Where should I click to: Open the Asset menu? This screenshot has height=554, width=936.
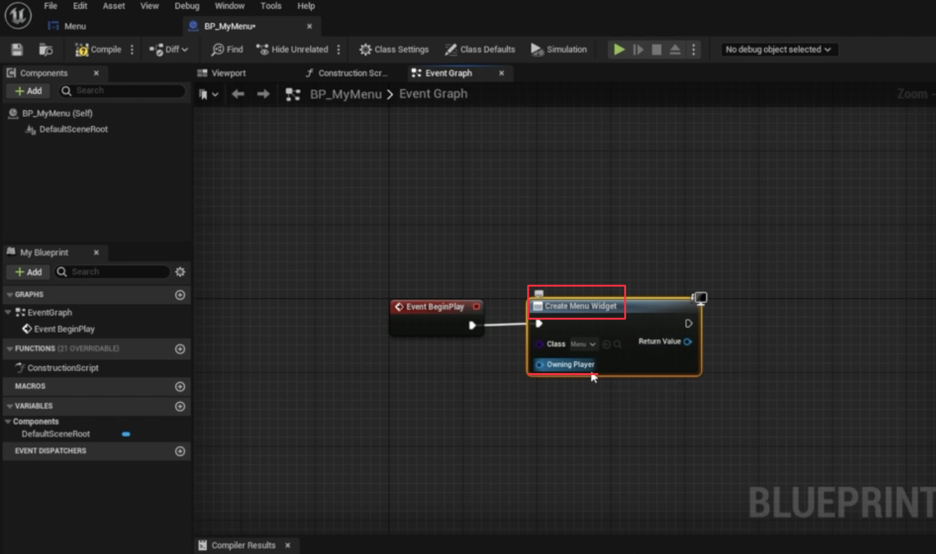113,6
